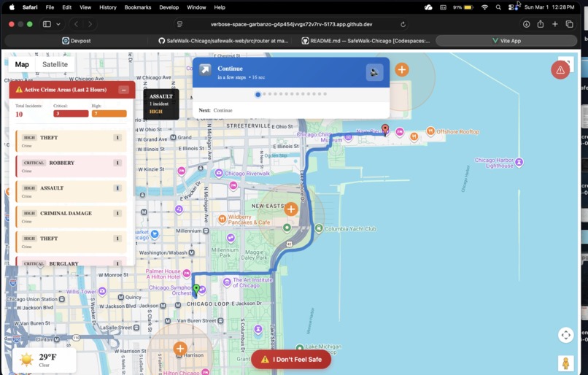
Task: Reload page with Safari refresh icon
Action: 403,24
